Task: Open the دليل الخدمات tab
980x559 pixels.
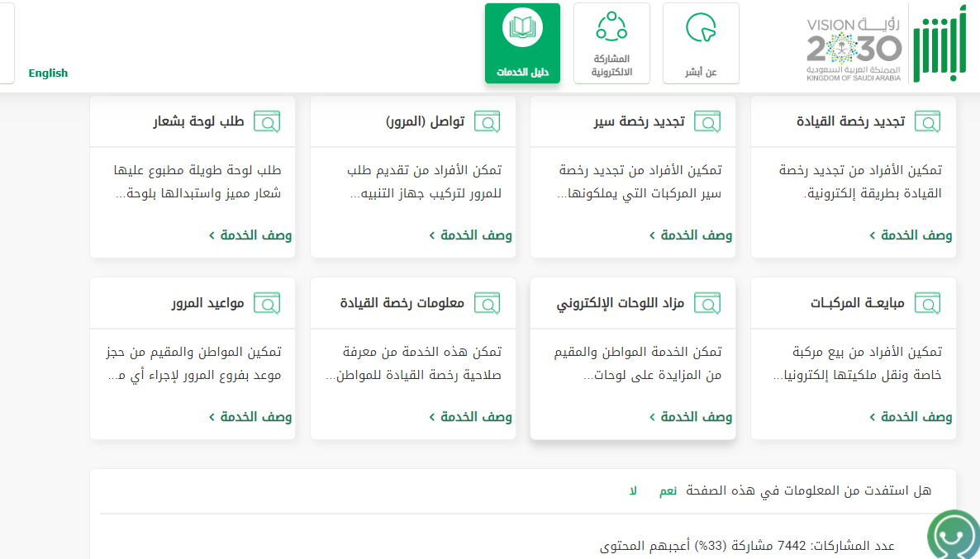Action: (x=522, y=44)
